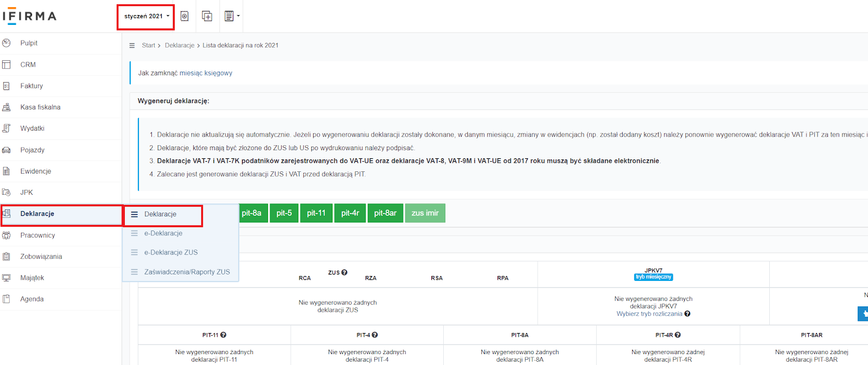Click the Pulpit dashboard gauge icon
Viewport: 868px width, 365px height.
7,43
